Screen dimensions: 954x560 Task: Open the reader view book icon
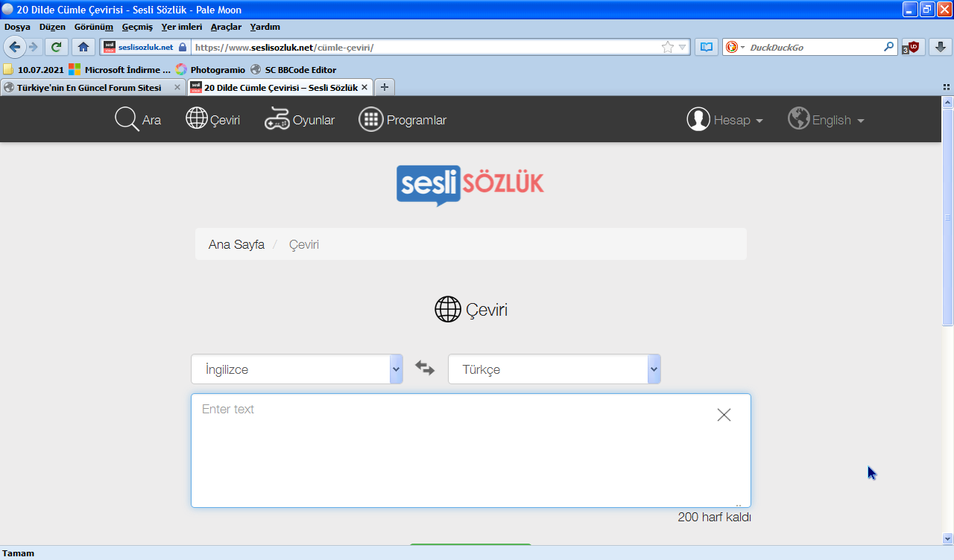tap(707, 47)
